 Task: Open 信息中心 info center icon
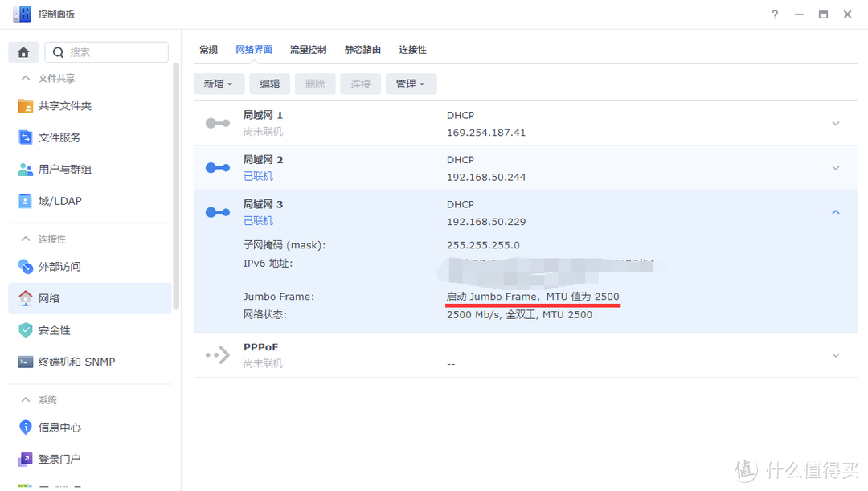coord(26,428)
